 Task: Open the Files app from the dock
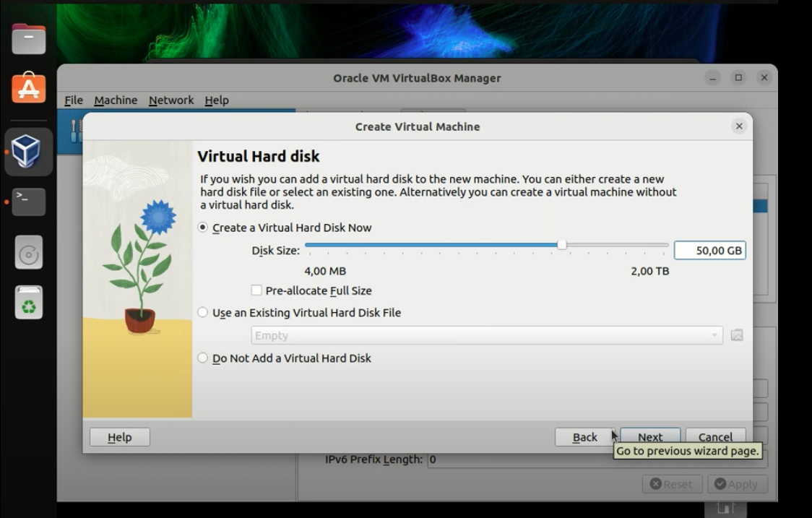click(x=28, y=38)
